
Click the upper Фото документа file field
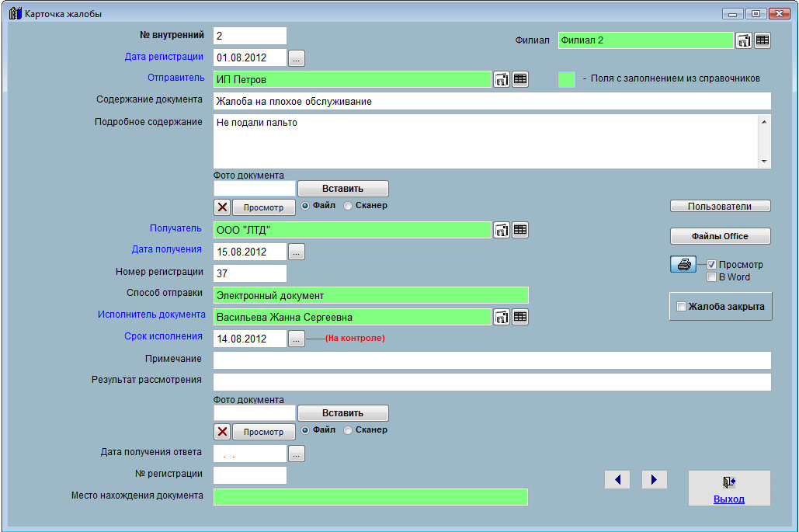[x=254, y=189]
